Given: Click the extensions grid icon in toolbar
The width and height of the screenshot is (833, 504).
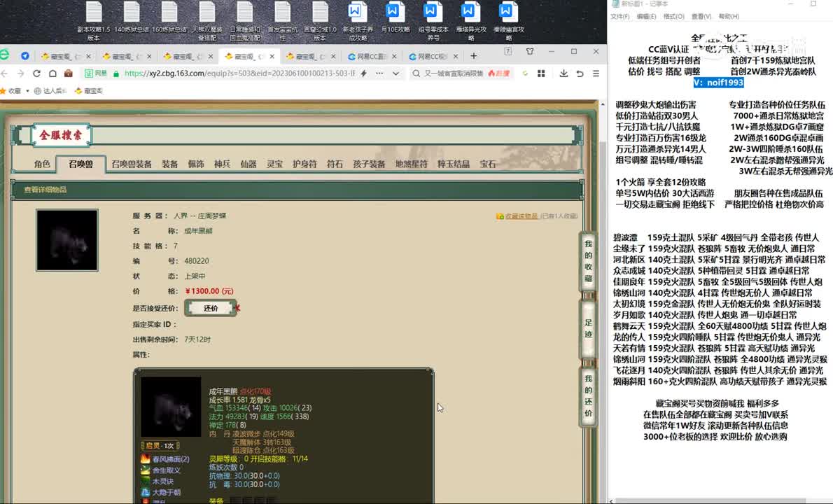Looking at the screenshot, I should pyautogui.click(x=541, y=73).
